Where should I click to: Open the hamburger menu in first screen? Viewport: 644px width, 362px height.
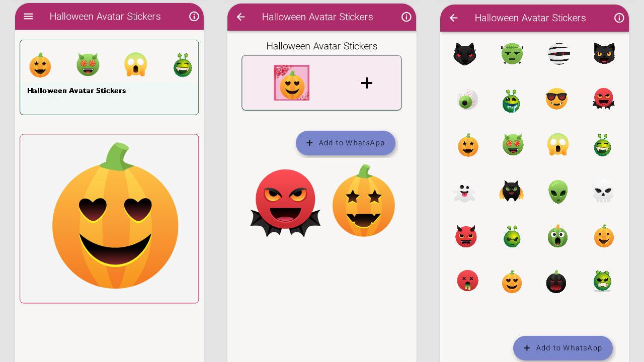click(29, 17)
